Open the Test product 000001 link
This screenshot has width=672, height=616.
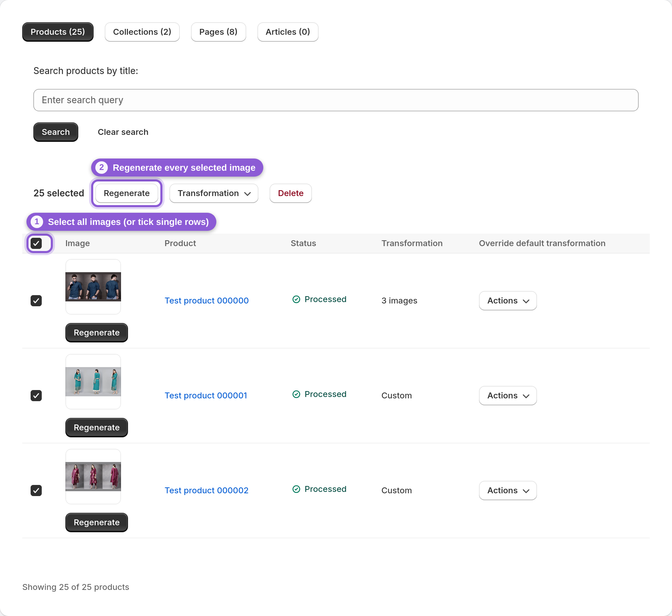coord(206,396)
